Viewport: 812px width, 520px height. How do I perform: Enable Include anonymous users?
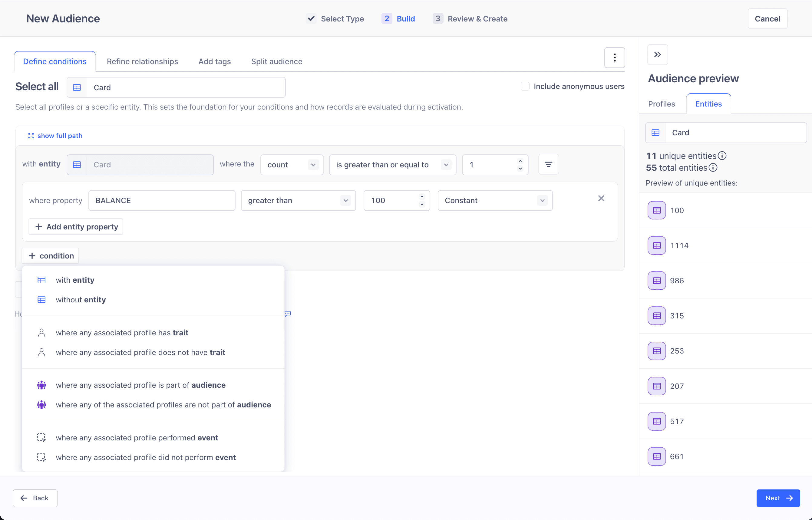pos(525,86)
